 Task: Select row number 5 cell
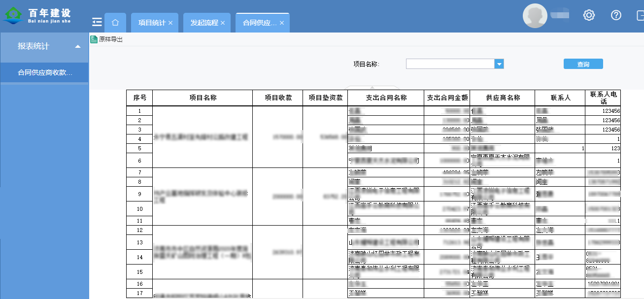(139, 148)
